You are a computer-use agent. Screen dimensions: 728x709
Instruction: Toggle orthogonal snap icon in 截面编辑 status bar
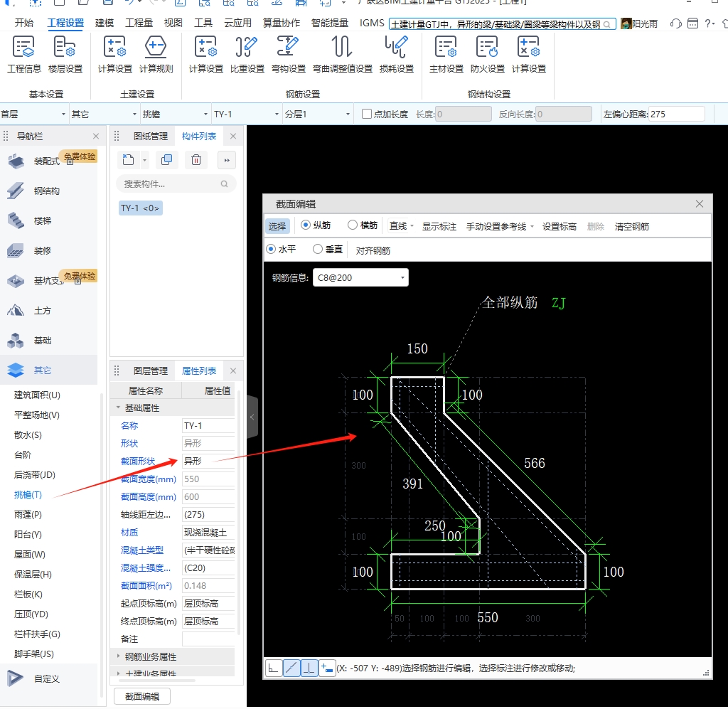(x=274, y=668)
